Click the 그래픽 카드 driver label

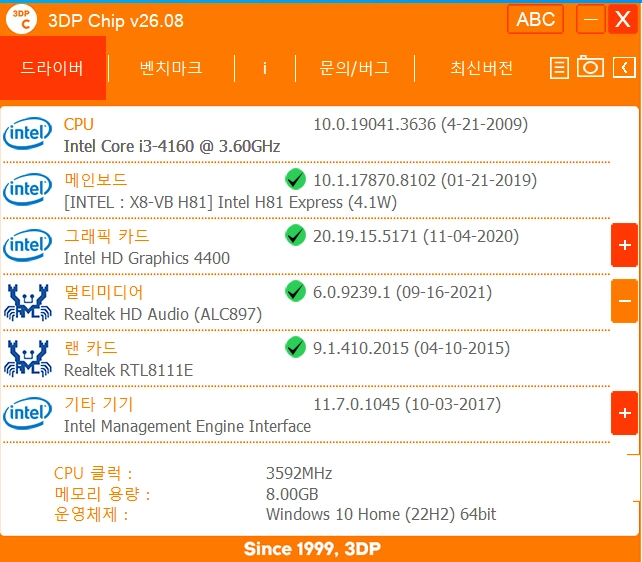[x=107, y=236]
